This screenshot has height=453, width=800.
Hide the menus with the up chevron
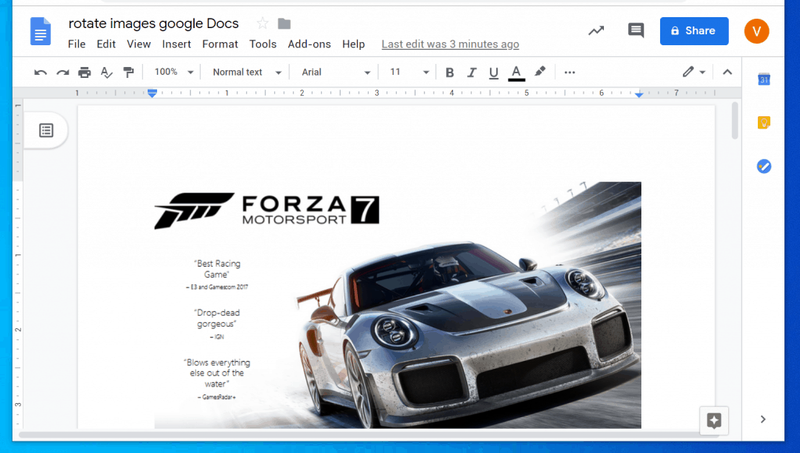(x=728, y=72)
